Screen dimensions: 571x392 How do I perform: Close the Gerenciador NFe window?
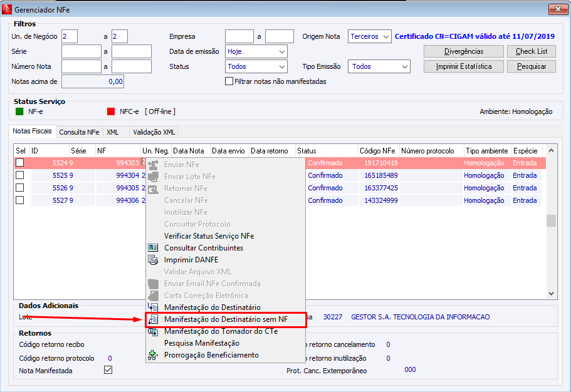558,9
